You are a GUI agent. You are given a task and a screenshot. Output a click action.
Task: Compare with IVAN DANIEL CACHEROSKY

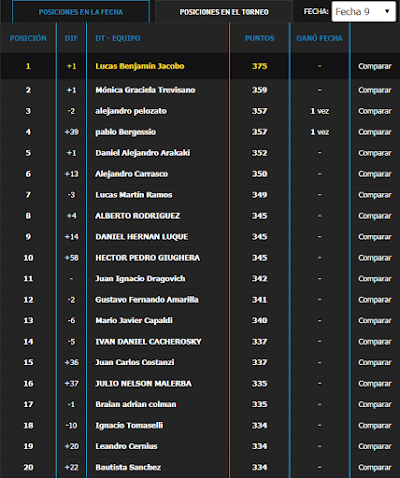(x=375, y=342)
